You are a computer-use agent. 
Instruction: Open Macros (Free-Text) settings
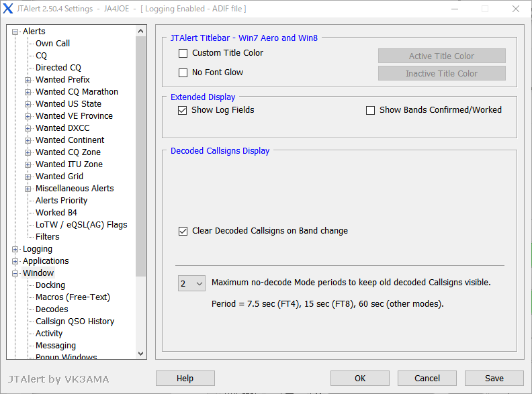(73, 297)
